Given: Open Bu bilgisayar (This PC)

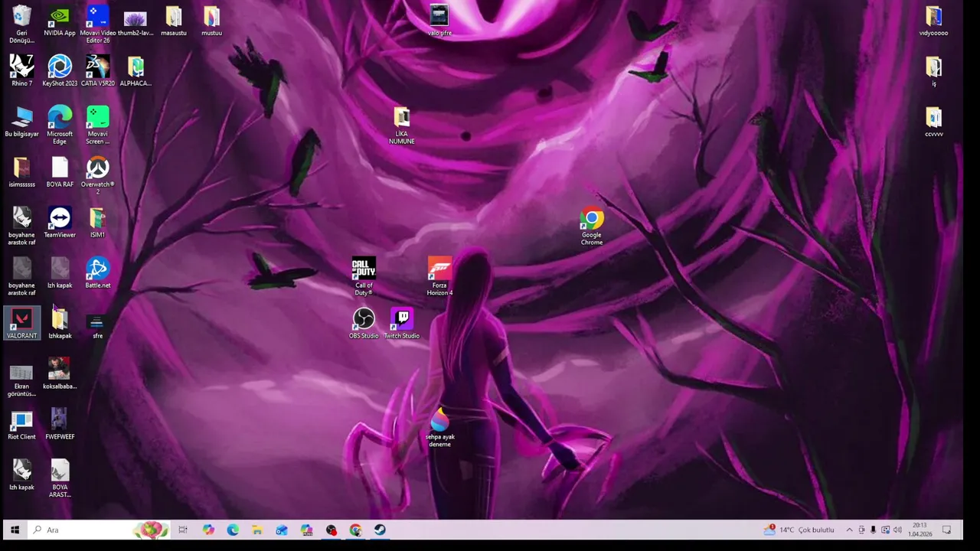Looking at the screenshot, I should click(x=21, y=122).
